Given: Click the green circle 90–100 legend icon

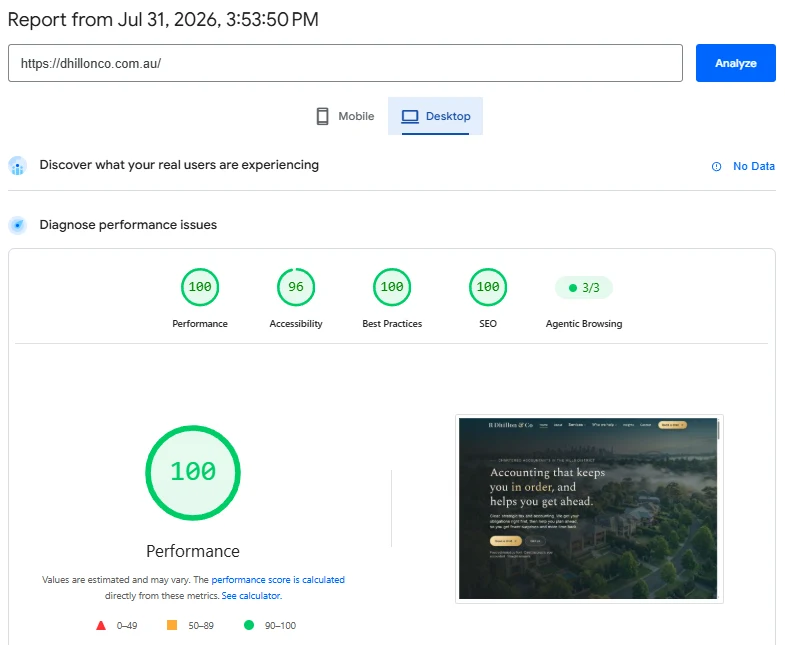Looking at the screenshot, I should pyautogui.click(x=248, y=625).
